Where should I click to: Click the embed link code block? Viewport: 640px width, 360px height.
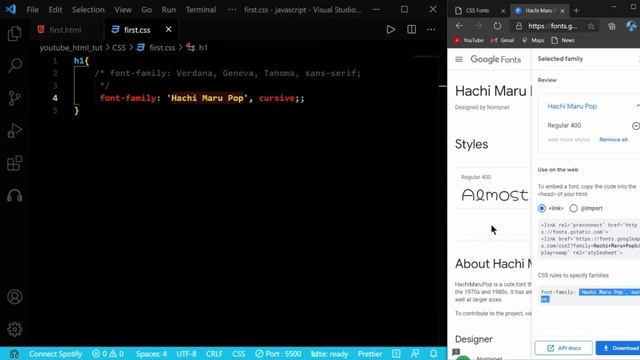[x=589, y=239]
